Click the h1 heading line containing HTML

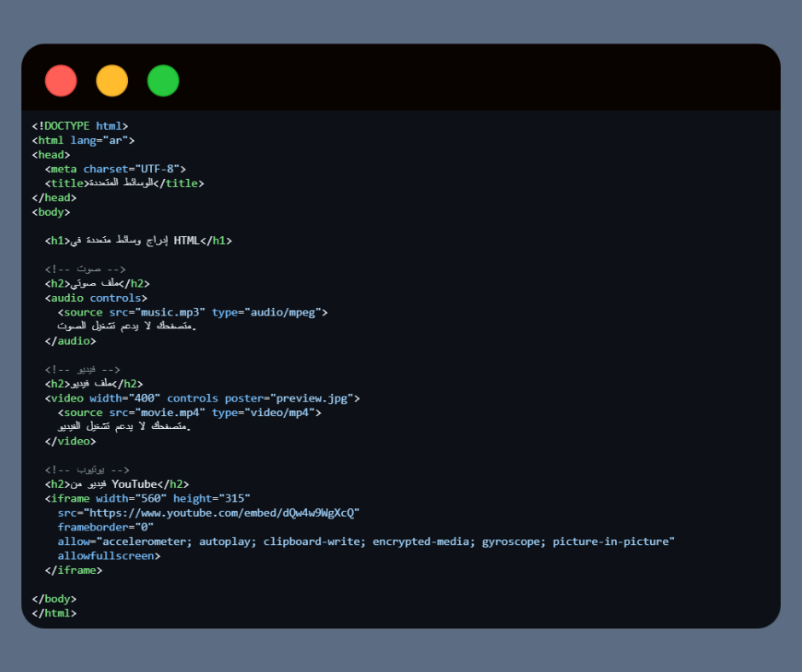point(138,240)
